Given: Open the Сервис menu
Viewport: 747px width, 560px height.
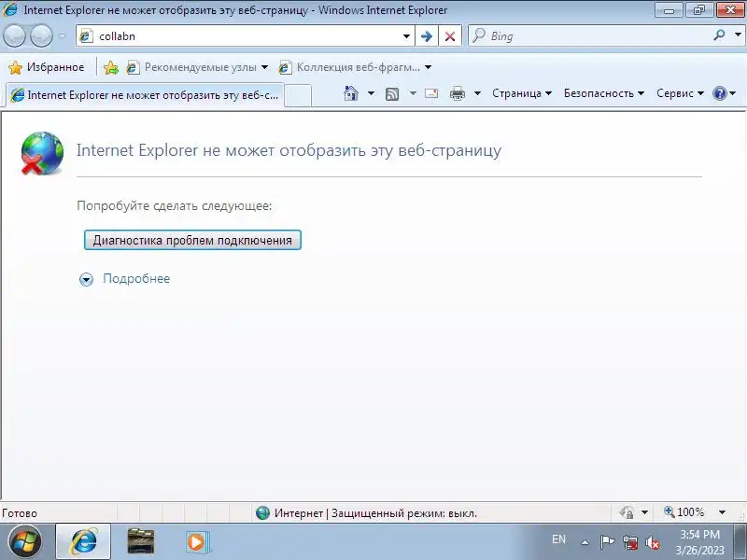Looking at the screenshot, I should click(x=680, y=93).
